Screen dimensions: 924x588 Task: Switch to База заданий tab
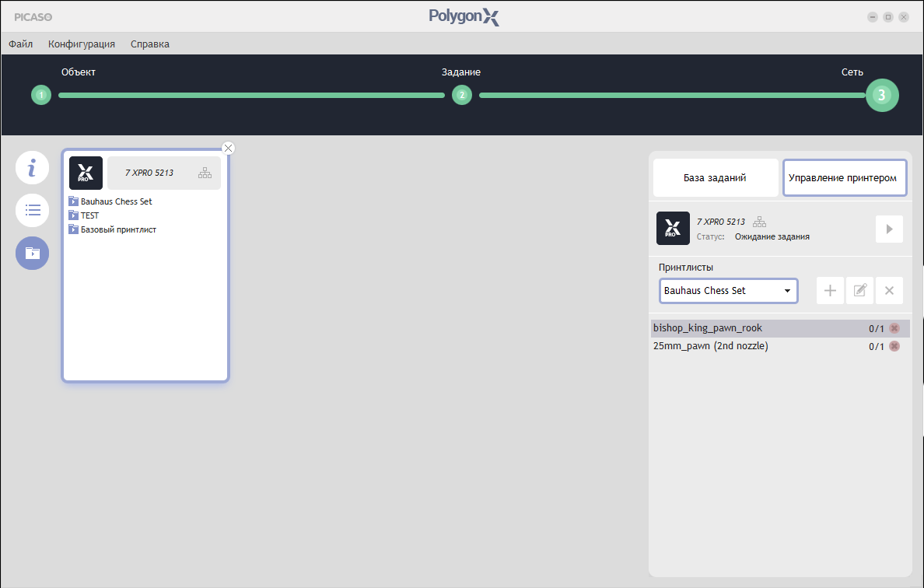tap(716, 178)
